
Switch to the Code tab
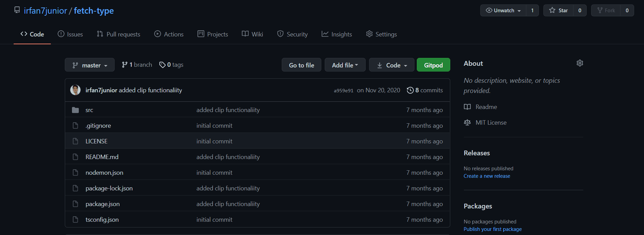tap(32, 34)
